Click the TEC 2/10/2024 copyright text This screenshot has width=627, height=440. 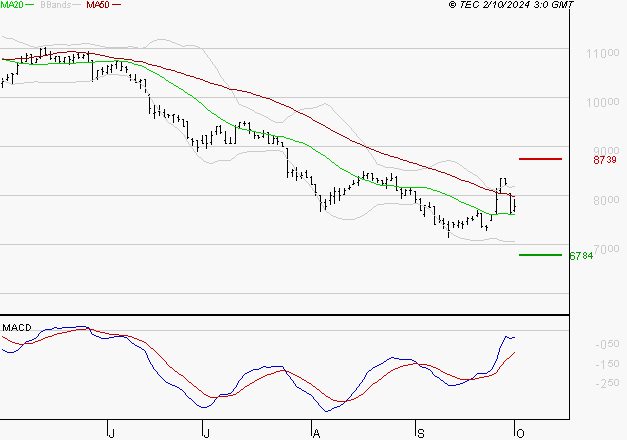pyautogui.click(x=511, y=5)
